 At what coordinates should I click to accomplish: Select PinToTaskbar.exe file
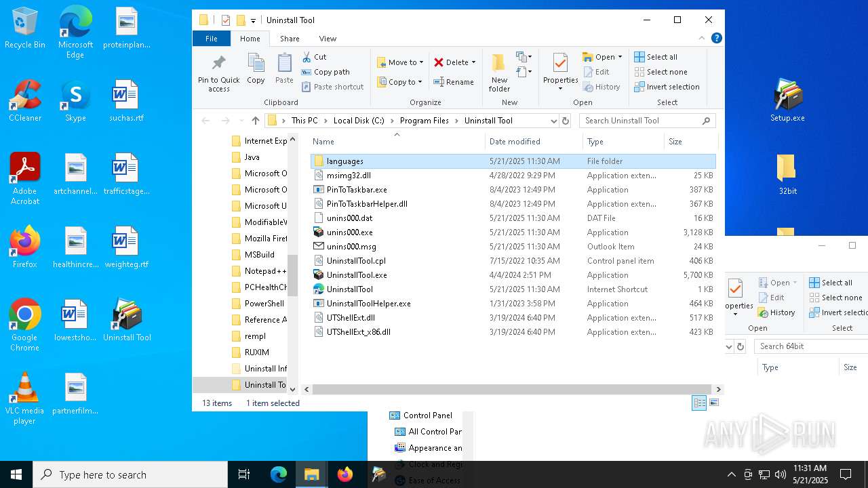point(513,190)
